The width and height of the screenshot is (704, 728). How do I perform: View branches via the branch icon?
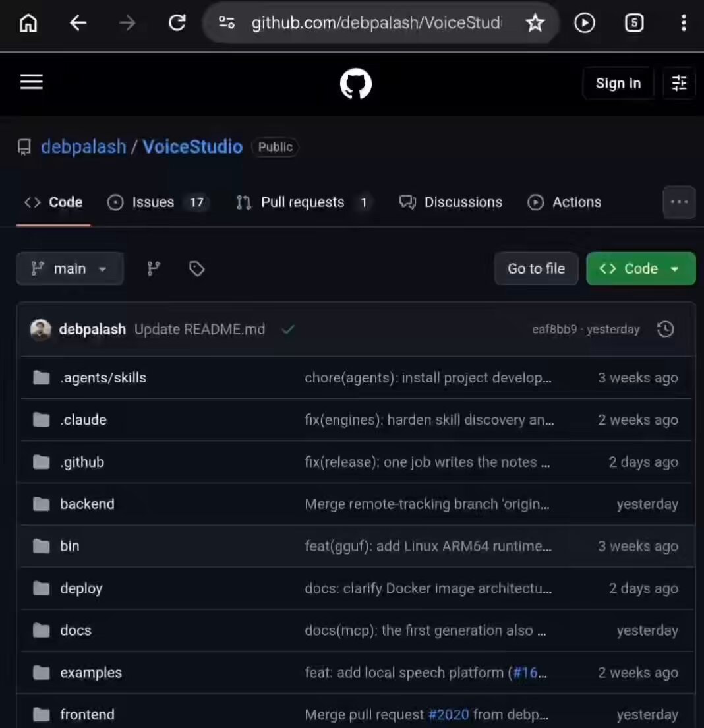pos(154,268)
